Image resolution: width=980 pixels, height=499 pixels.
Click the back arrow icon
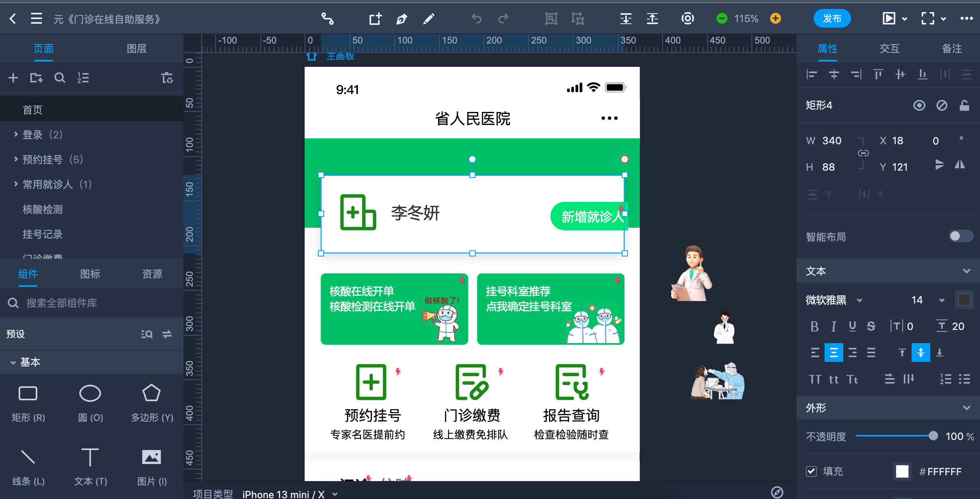tap(13, 19)
